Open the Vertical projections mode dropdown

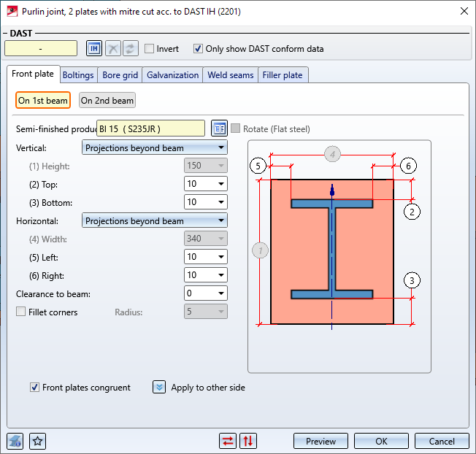point(154,147)
